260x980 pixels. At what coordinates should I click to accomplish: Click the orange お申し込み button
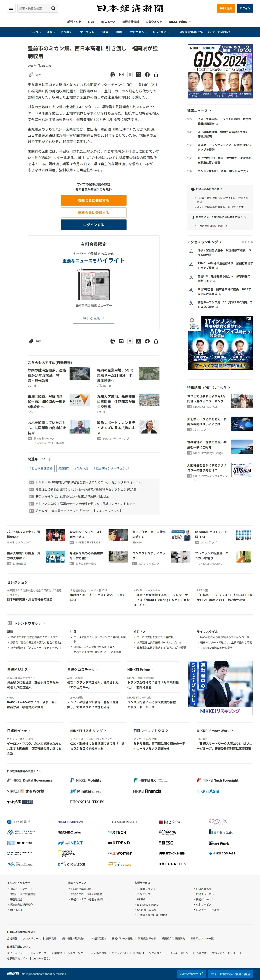click(226, 8)
